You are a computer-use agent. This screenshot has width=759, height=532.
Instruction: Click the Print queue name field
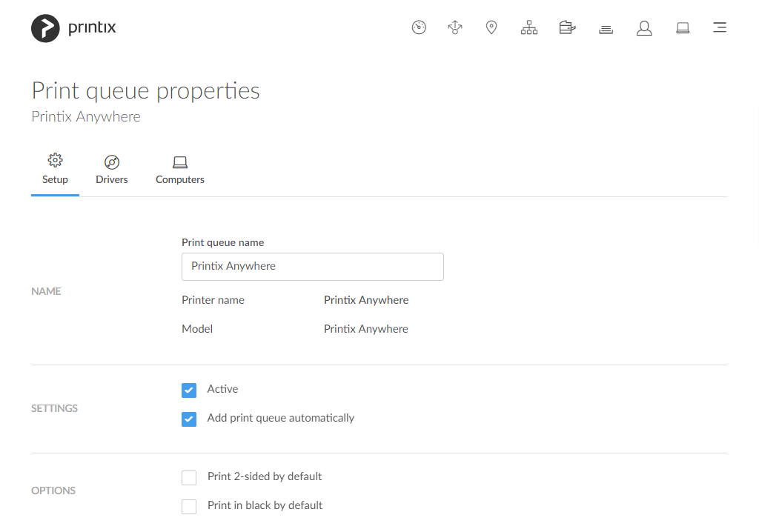pos(313,267)
